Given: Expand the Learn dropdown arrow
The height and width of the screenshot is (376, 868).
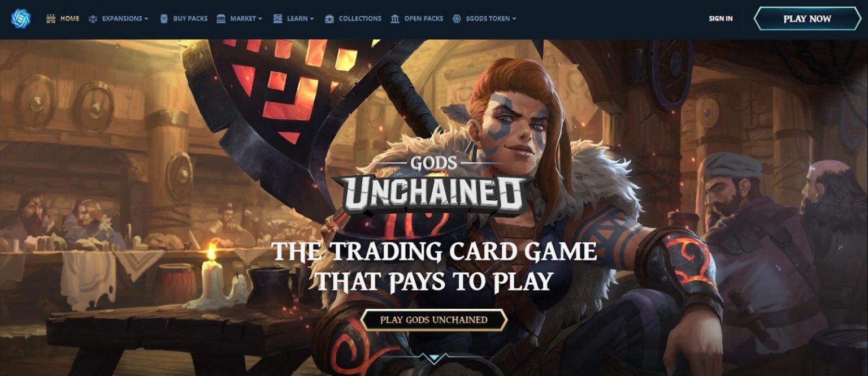Looking at the screenshot, I should point(311,19).
